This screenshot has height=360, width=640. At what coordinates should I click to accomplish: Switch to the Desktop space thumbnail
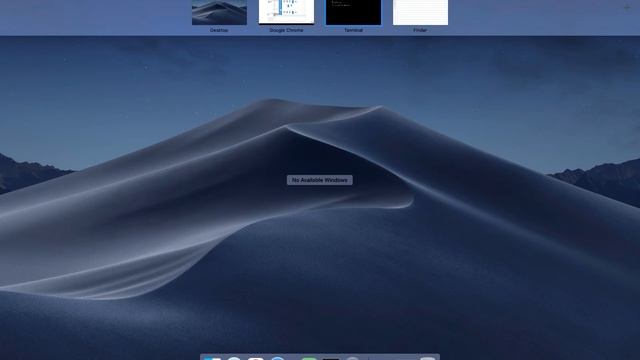[x=219, y=12]
